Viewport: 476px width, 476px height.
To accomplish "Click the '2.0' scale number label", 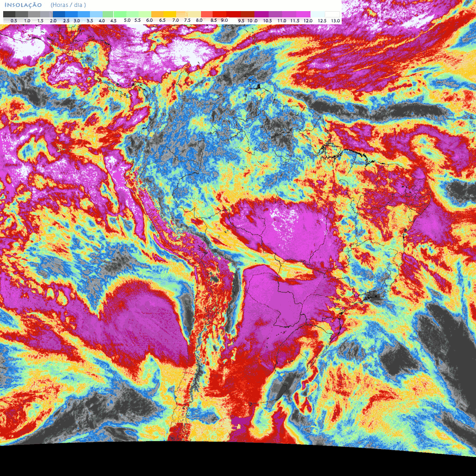I will click(x=53, y=21).
